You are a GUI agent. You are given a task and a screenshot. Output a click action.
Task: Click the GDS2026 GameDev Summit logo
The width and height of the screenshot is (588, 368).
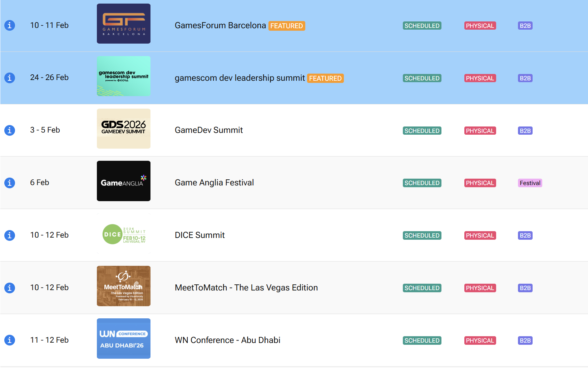coord(123,129)
